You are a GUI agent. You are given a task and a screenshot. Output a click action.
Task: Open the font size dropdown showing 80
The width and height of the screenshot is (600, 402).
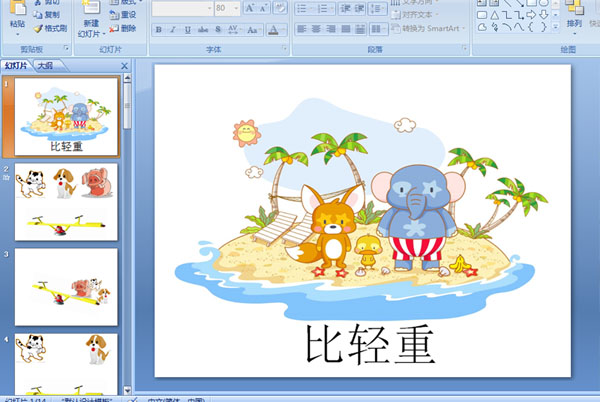pos(235,8)
